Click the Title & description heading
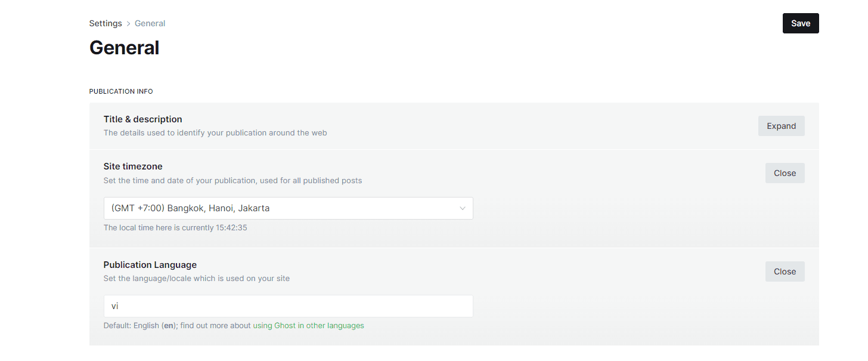 (142, 119)
